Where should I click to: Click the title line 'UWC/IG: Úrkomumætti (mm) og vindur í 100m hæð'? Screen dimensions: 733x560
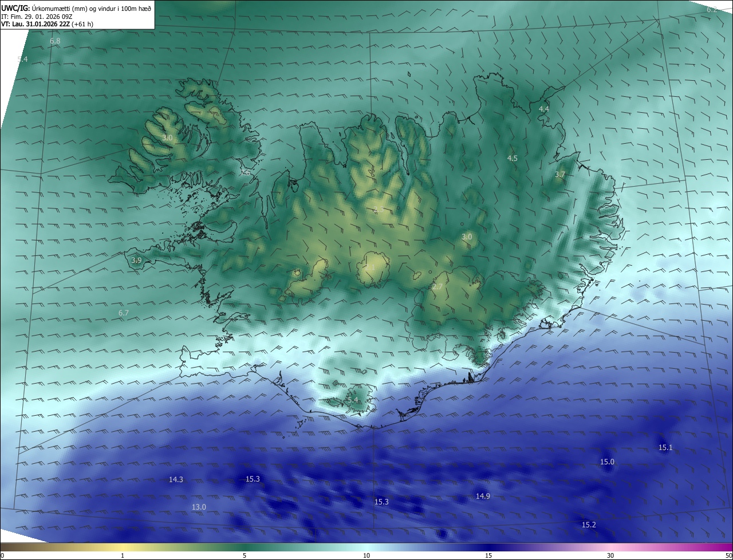point(76,7)
